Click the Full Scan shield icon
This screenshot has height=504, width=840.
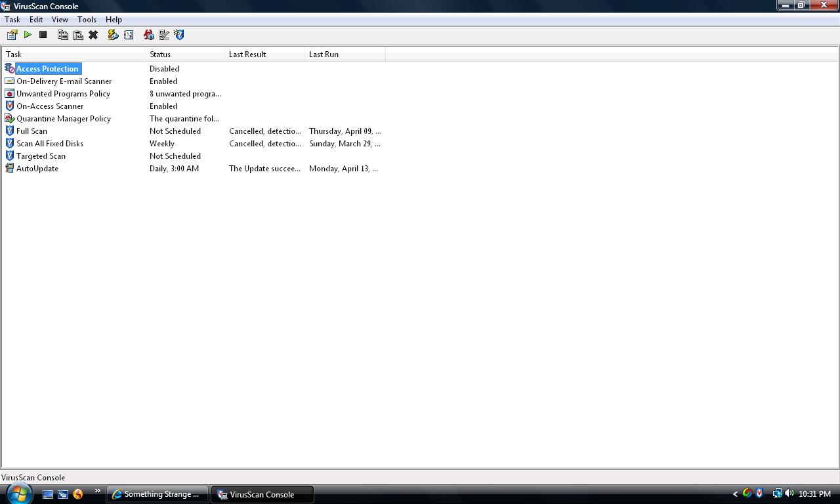tap(10, 131)
